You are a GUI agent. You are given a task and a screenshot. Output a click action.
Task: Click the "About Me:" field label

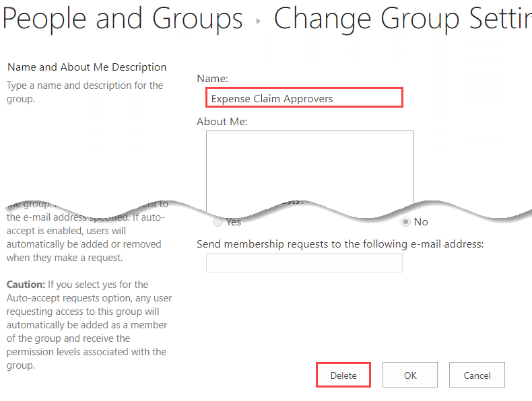[x=222, y=122]
